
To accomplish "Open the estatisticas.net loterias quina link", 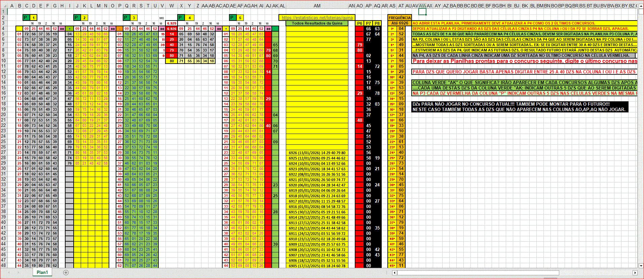I will click(317, 18).
